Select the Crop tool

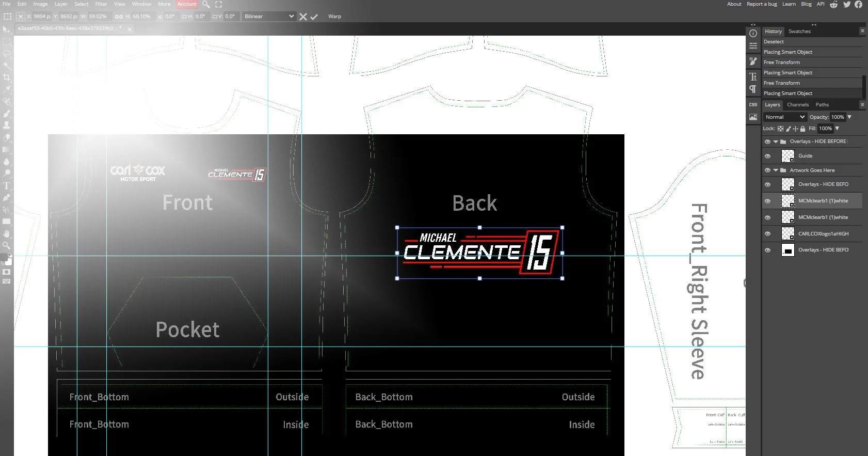coord(7,77)
